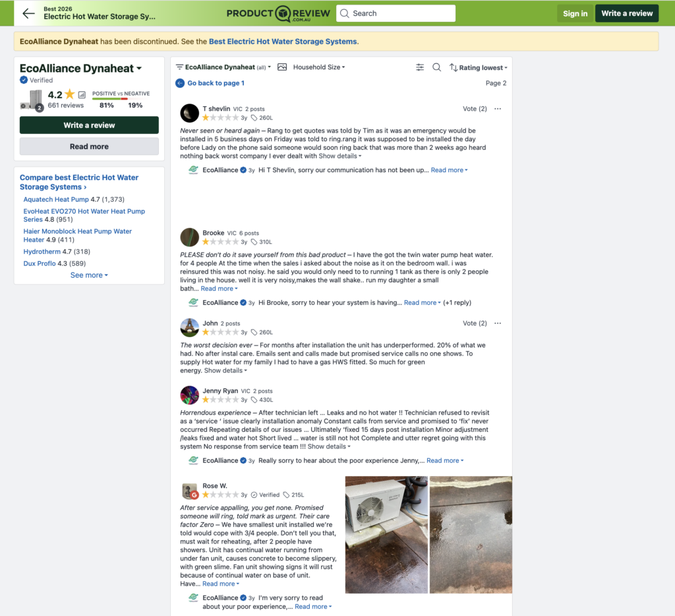
Task: Click the Go back to page 1 arrow
Action: coord(180,83)
